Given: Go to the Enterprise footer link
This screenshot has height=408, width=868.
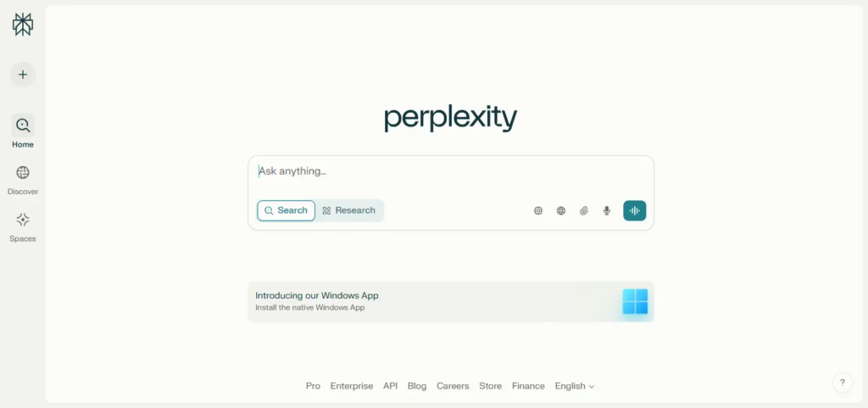Looking at the screenshot, I should click(352, 386).
